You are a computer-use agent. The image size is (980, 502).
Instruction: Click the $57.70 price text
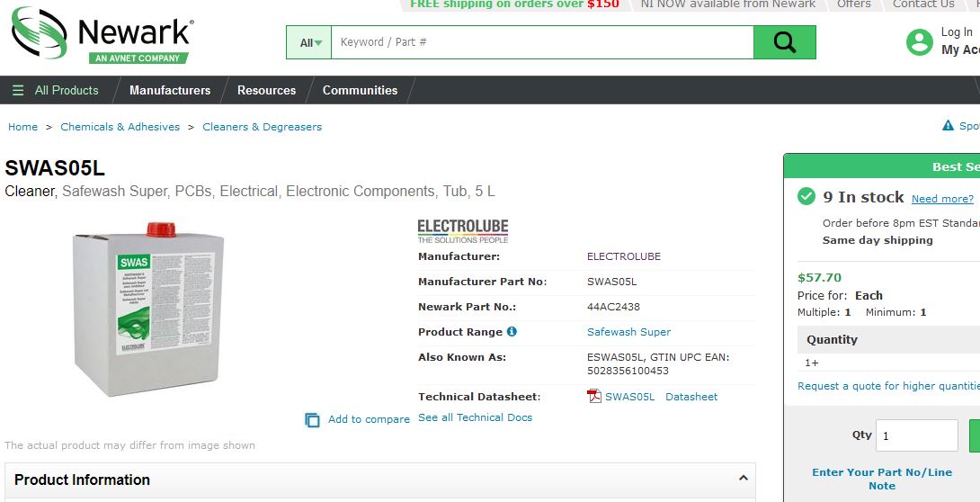(x=819, y=278)
